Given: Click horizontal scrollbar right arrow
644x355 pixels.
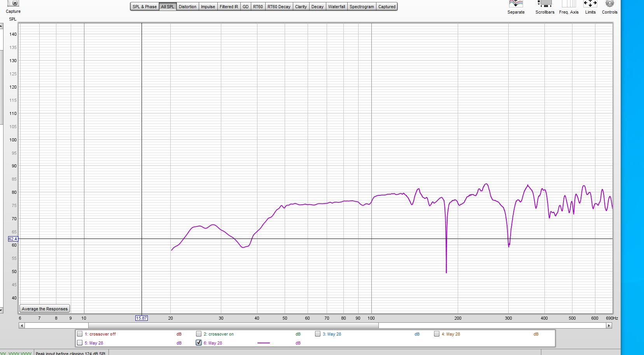Looking at the screenshot, I should point(609,325).
